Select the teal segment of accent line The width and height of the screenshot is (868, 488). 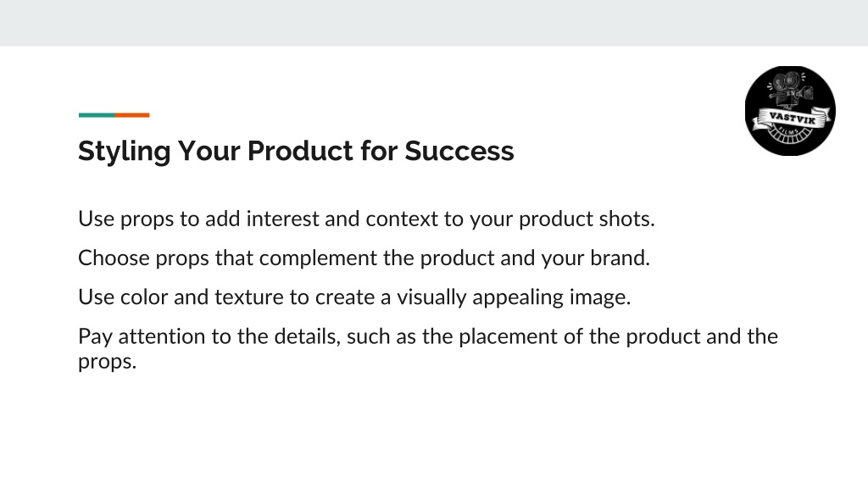pyautogui.click(x=97, y=115)
